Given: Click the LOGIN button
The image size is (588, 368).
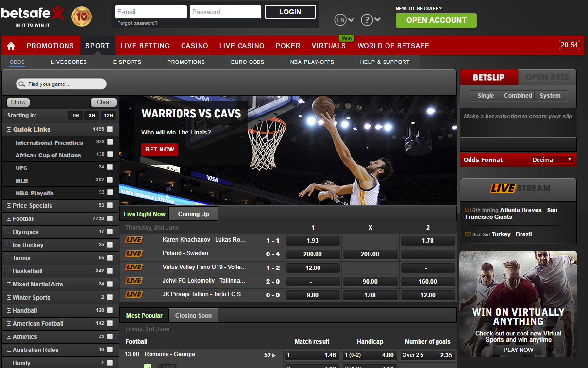Looking at the screenshot, I should pos(290,12).
